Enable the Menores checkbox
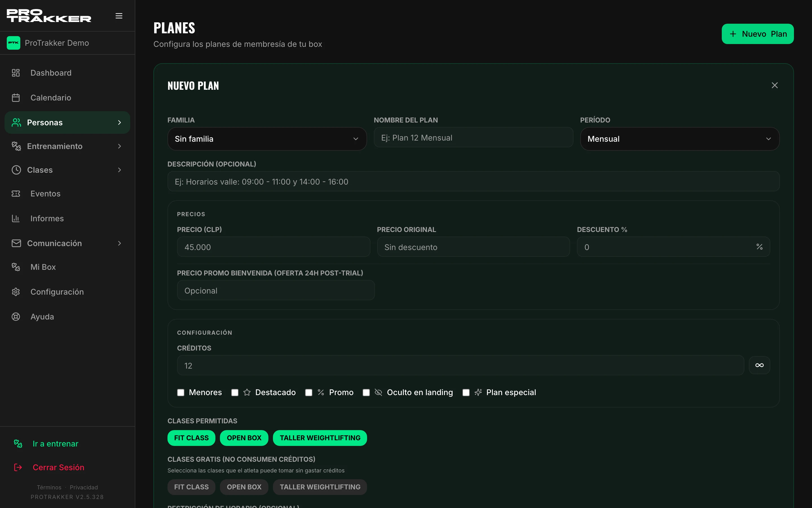This screenshot has width=812, height=508. point(180,392)
